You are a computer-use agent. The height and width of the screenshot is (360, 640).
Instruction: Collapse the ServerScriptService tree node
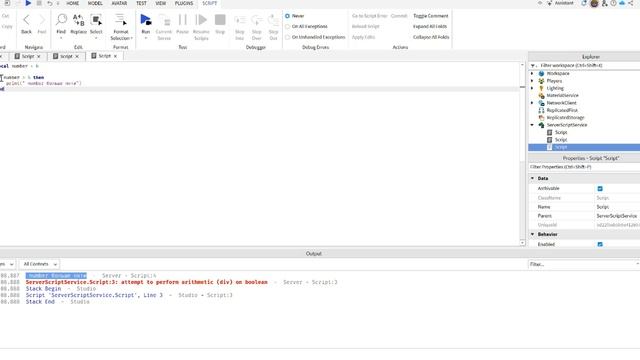coord(532,125)
